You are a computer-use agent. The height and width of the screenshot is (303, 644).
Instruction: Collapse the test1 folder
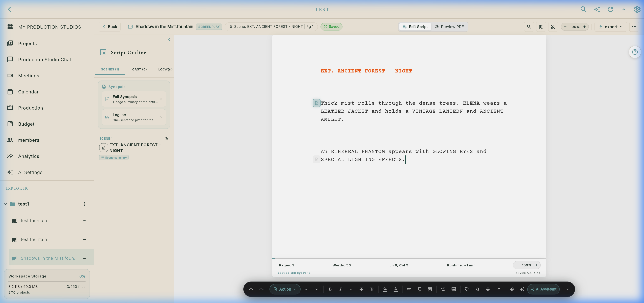[5, 204]
